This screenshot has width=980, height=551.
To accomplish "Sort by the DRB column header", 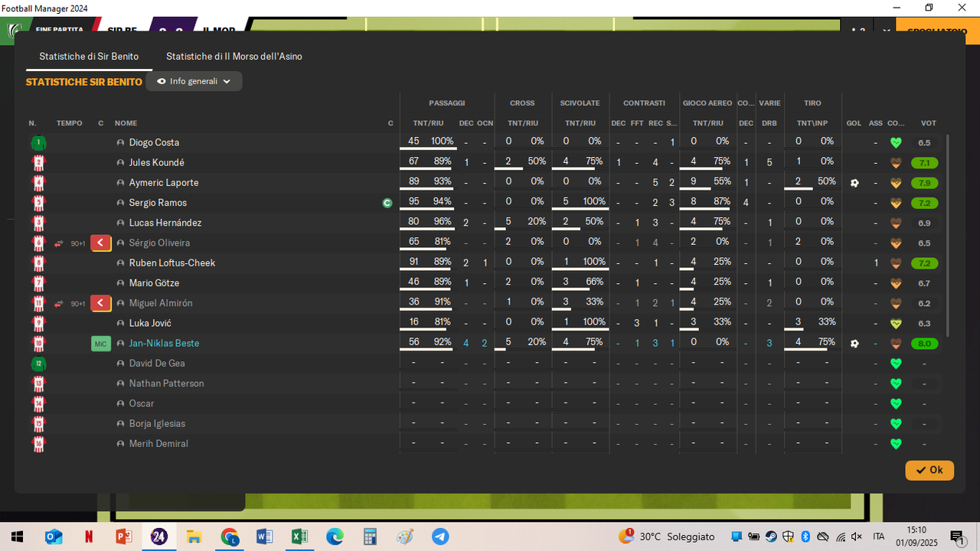I will (769, 123).
